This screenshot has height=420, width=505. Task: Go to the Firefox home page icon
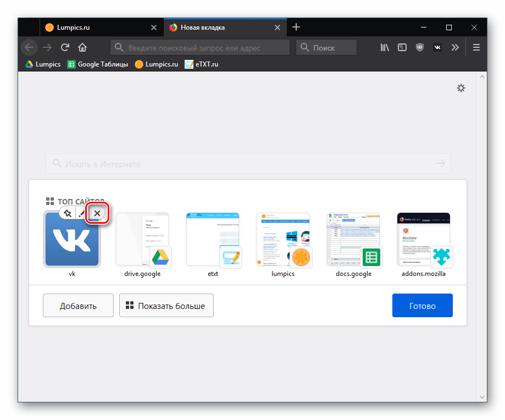pos(82,47)
